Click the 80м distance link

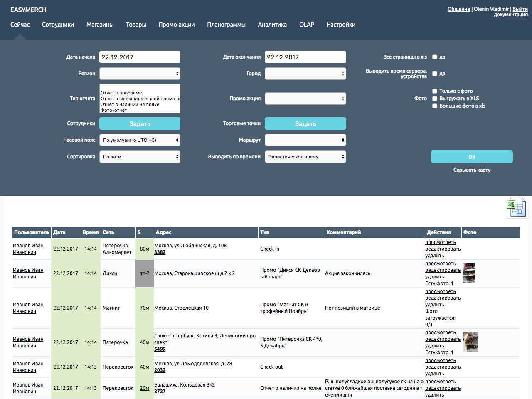[x=145, y=249]
